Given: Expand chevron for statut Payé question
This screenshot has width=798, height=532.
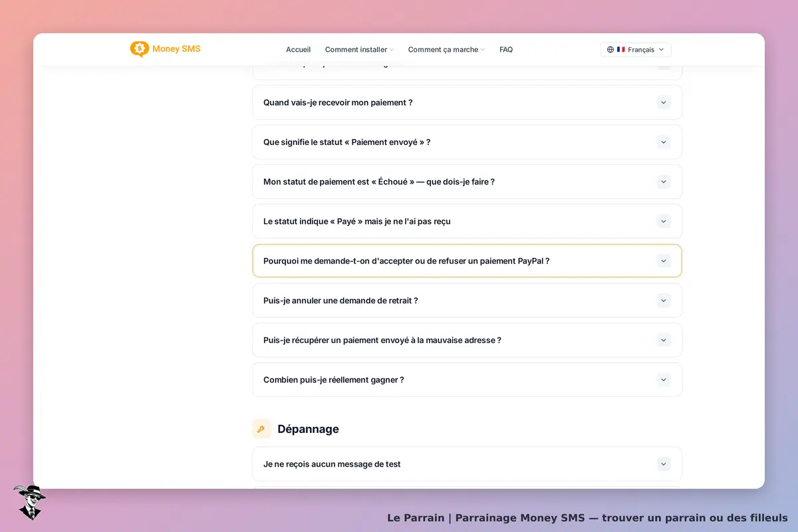Looking at the screenshot, I should 664,221.
